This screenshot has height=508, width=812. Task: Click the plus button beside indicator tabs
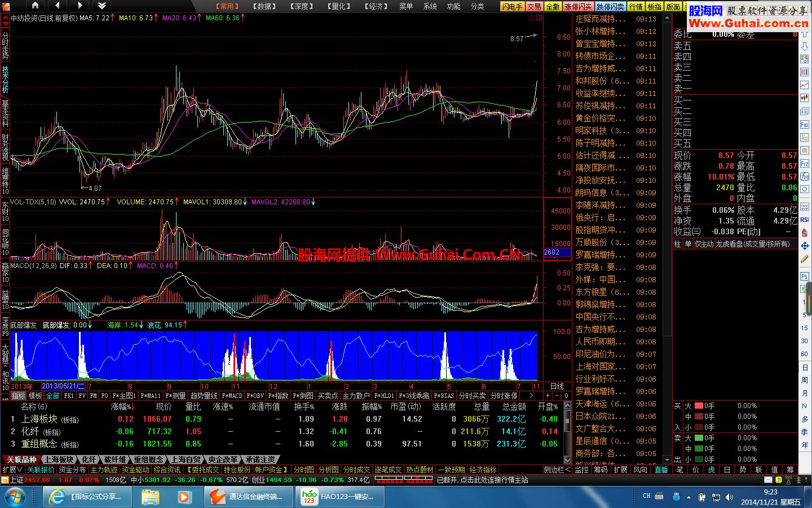pos(548,396)
